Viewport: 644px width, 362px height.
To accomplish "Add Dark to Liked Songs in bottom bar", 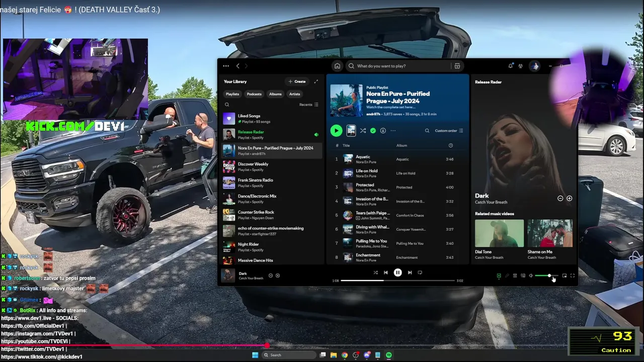I will coord(278,276).
